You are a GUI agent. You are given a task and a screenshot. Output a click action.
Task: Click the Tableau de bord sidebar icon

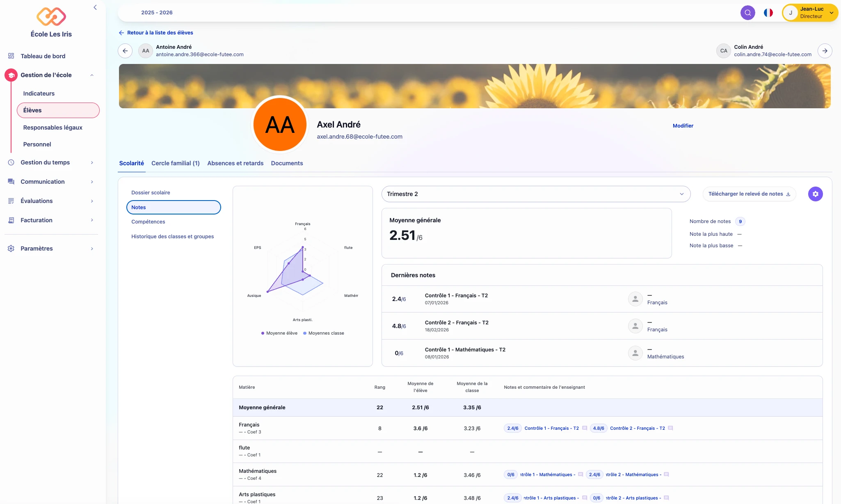[x=11, y=56]
